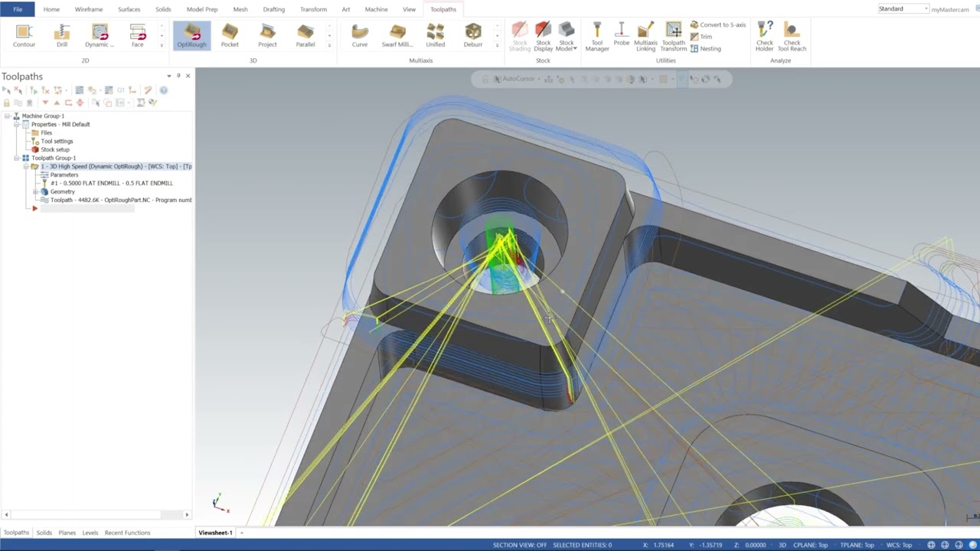Viewport: 980px width, 551px height.
Task: Choose the Drill toolpath icon
Action: click(x=62, y=36)
